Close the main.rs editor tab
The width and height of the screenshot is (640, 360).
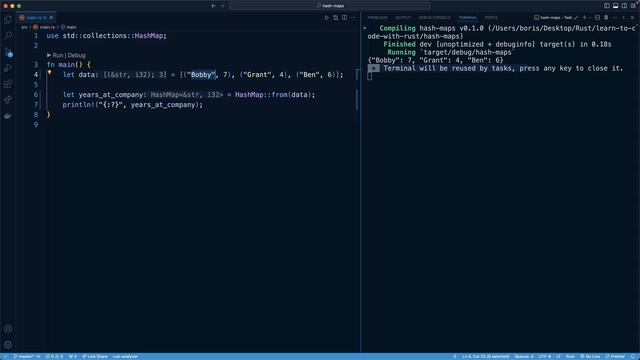coord(51,18)
